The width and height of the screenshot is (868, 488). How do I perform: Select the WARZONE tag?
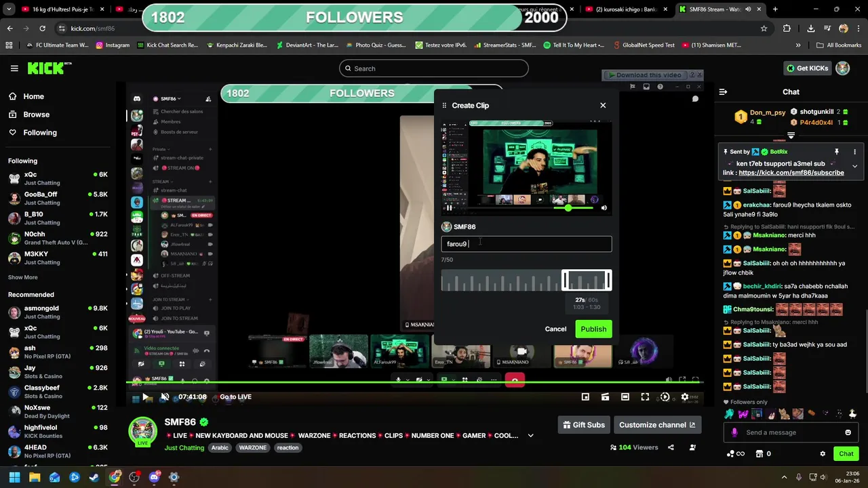[253, 448]
